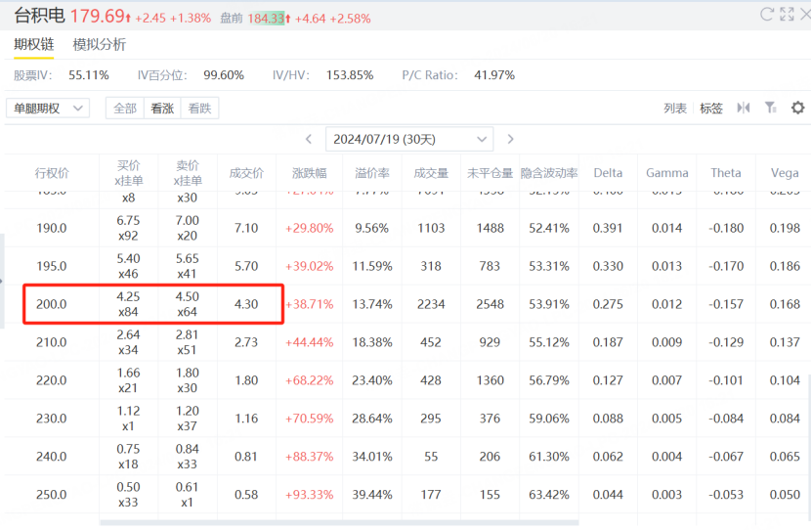Open the filter funnel icon
This screenshot has height=530, width=812.
coord(771,108)
